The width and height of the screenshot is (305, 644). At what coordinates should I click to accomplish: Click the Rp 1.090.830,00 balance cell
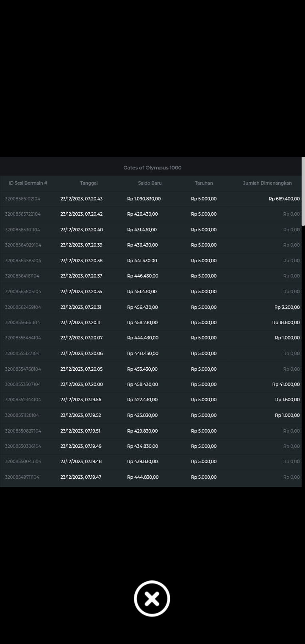pos(144,199)
